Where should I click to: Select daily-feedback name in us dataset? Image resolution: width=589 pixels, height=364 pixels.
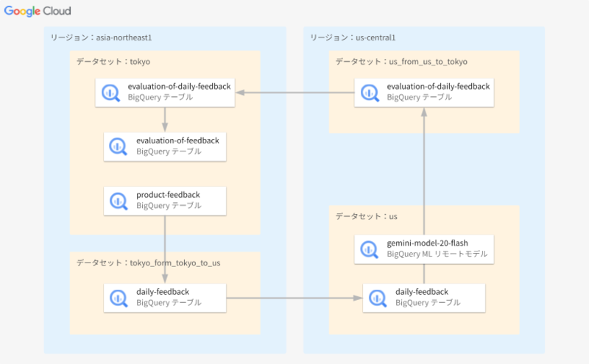point(422,292)
